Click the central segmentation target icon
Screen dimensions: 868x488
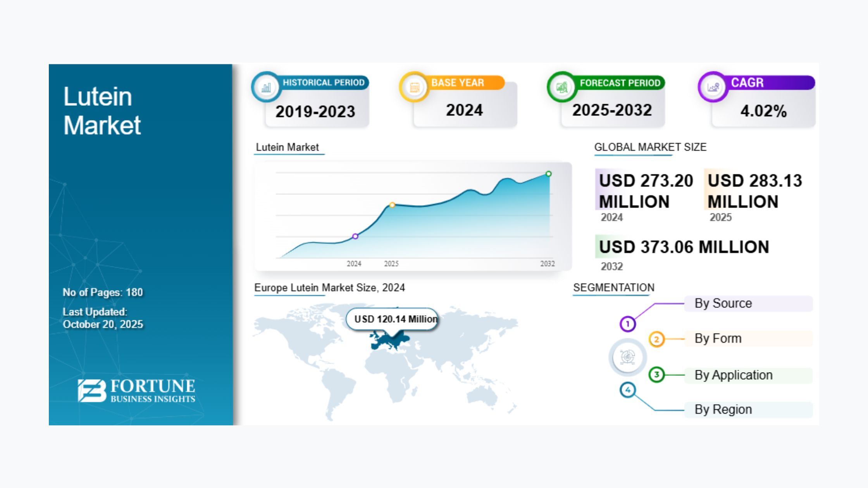[x=627, y=357]
